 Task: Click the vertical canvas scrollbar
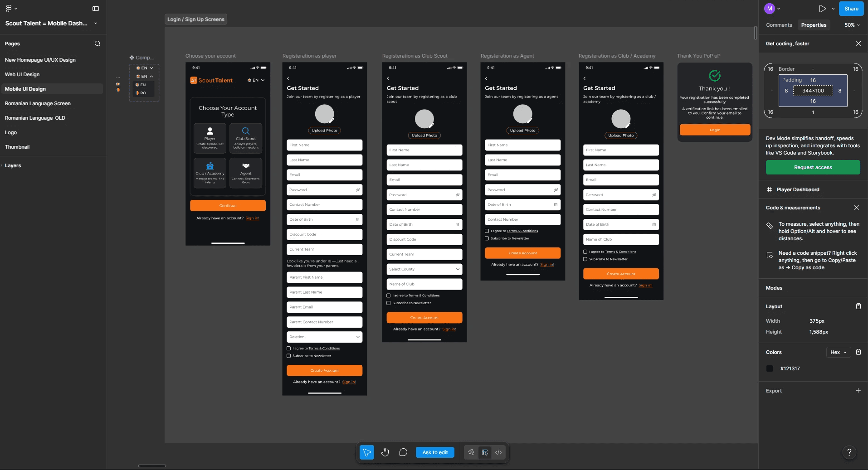tap(756, 33)
